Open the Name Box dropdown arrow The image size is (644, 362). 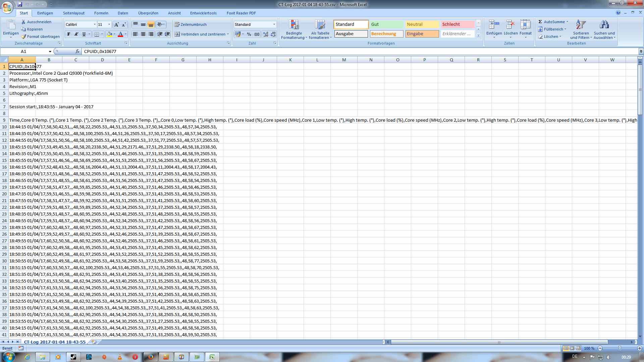click(50, 51)
